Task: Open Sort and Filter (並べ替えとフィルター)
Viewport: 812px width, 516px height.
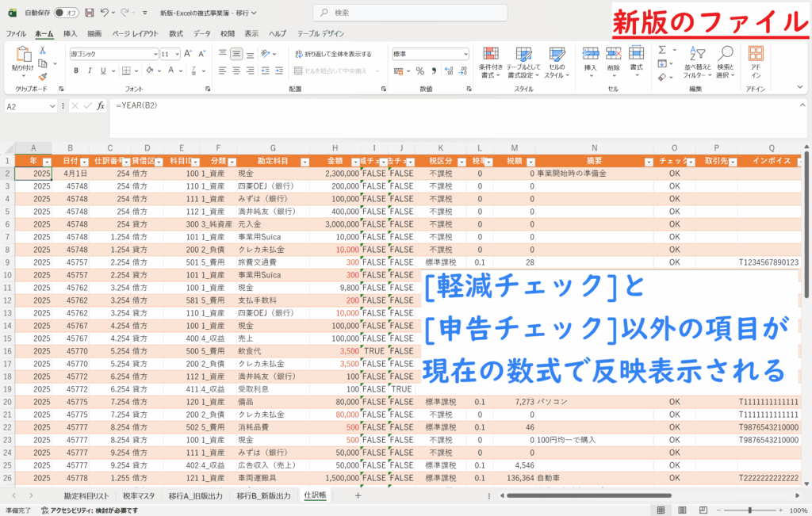Action: coord(694,62)
